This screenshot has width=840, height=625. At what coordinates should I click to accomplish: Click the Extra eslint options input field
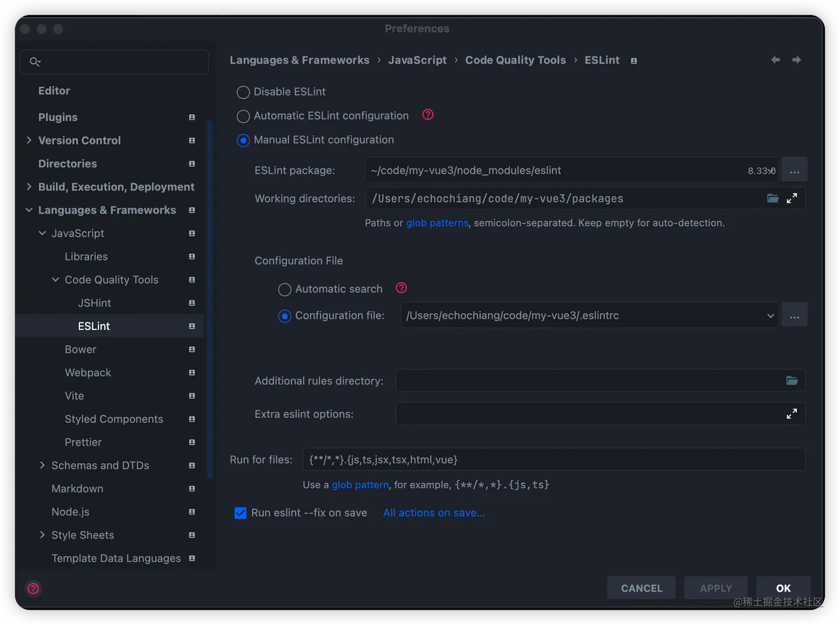(x=600, y=414)
